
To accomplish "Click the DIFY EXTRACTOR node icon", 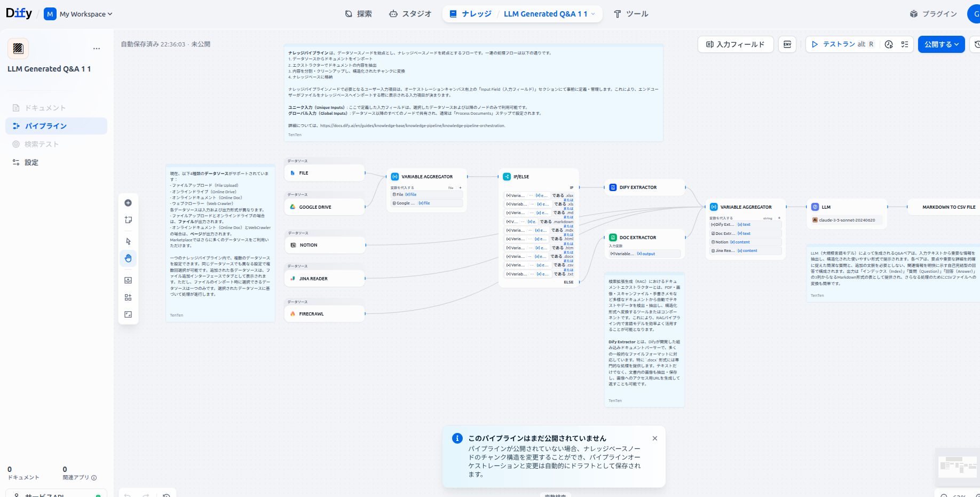I will point(613,187).
